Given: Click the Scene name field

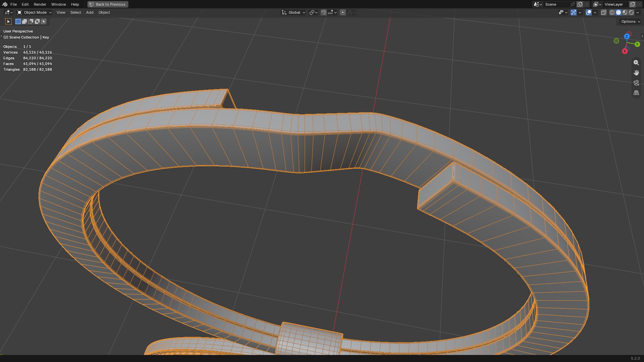Looking at the screenshot, I should [x=556, y=4].
